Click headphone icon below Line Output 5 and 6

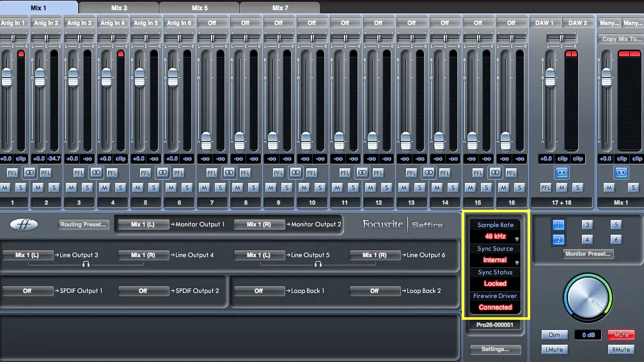[x=317, y=264]
